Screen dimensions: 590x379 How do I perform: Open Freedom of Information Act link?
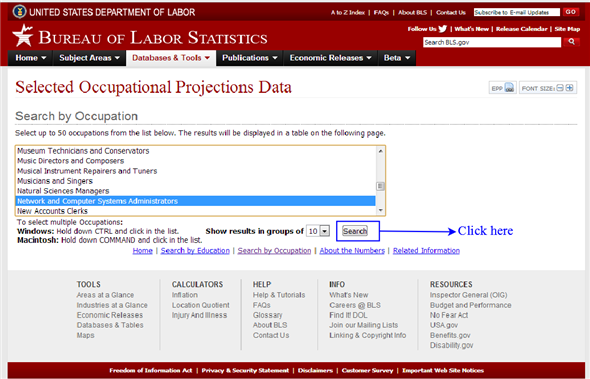point(151,370)
